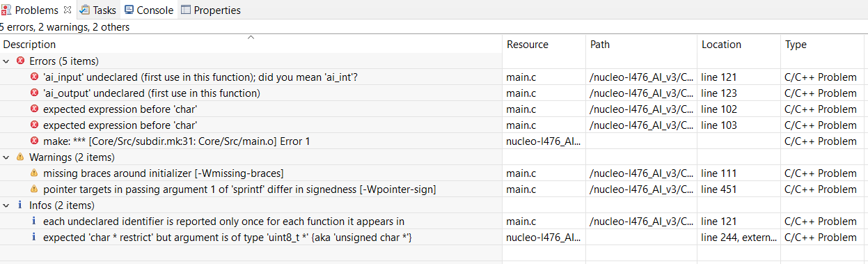Close the Problems tab via its X

click(x=68, y=10)
